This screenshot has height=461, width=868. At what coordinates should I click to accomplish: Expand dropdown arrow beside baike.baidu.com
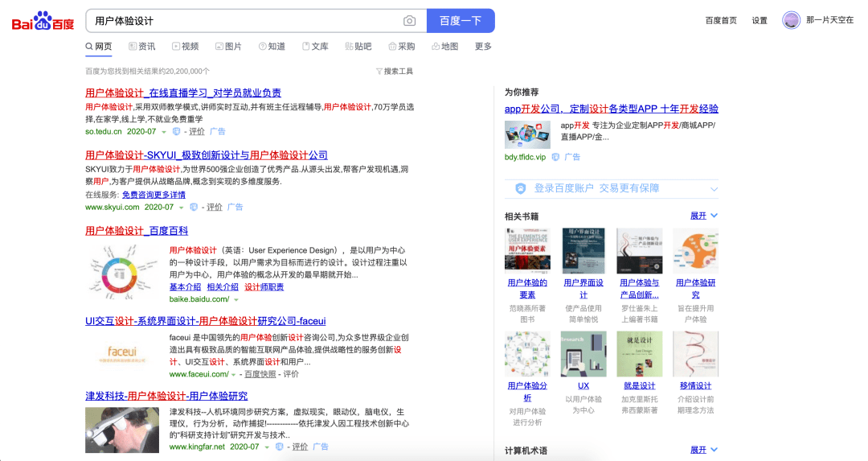pos(236,300)
